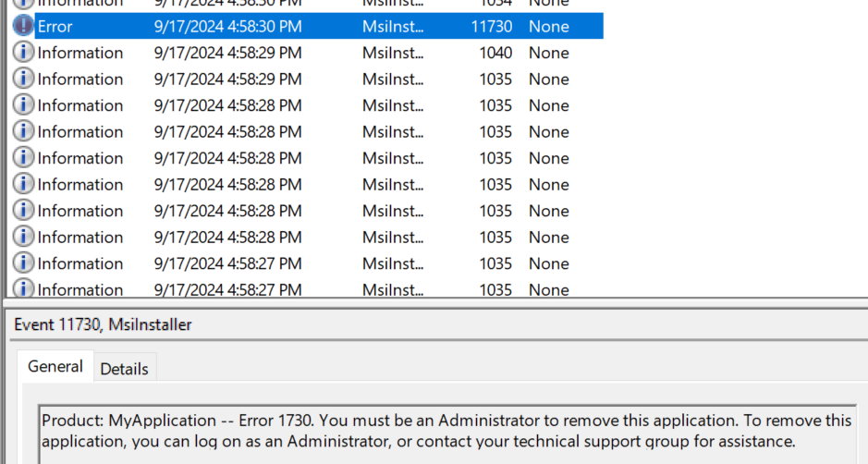Click the Information icon for event 1040

pyautogui.click(x=23, y=53)
